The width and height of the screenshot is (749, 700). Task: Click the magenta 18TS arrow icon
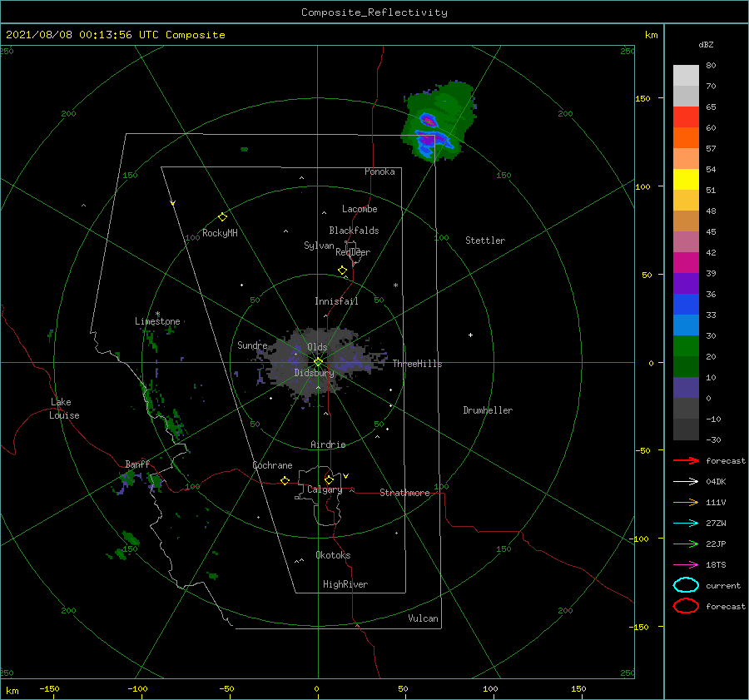point(686,565)
